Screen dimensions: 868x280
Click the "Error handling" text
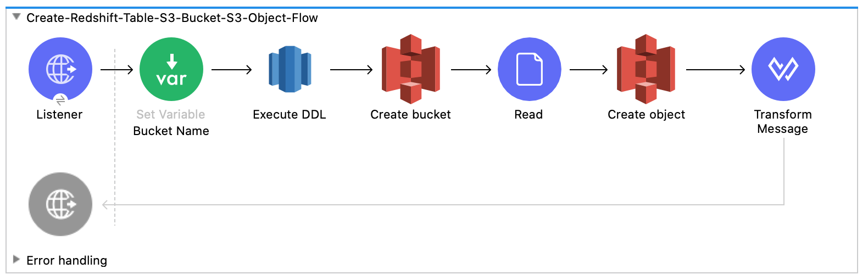[x=66, y=260]
